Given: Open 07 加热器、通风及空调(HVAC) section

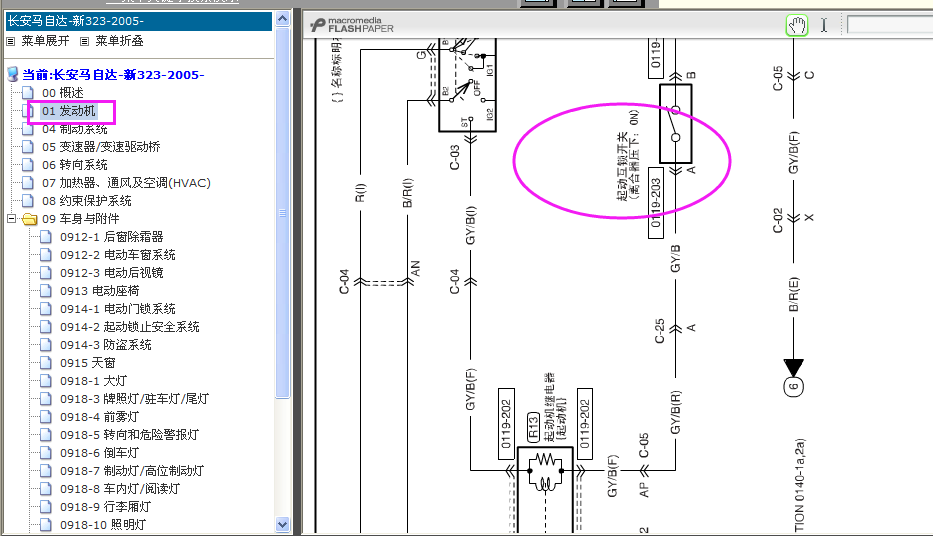Looking at the screenshot, I should [x=126, y=183].
